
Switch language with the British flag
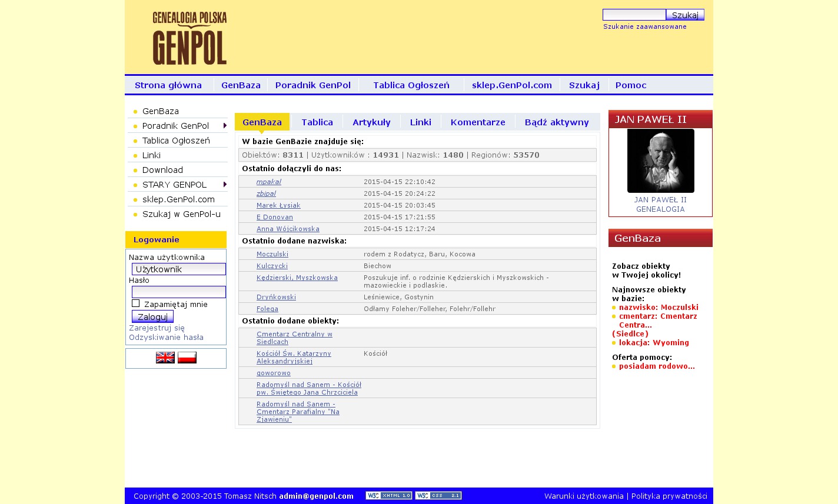coord(165,358)
